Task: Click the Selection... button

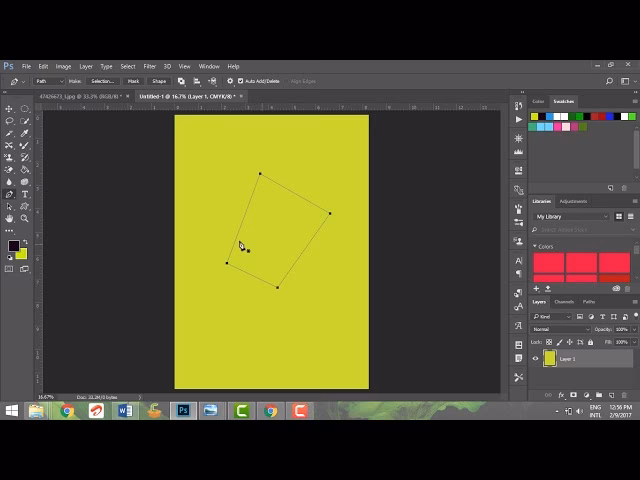Action: [102, 81]
